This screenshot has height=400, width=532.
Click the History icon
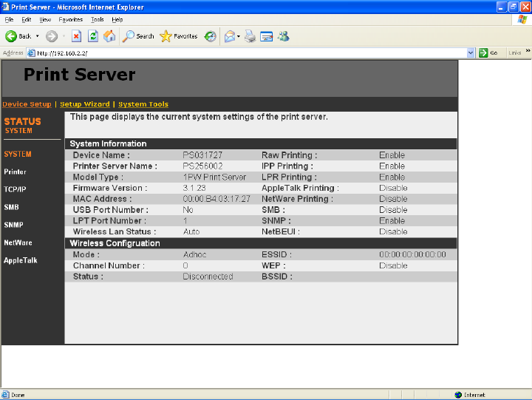[210, 36]
